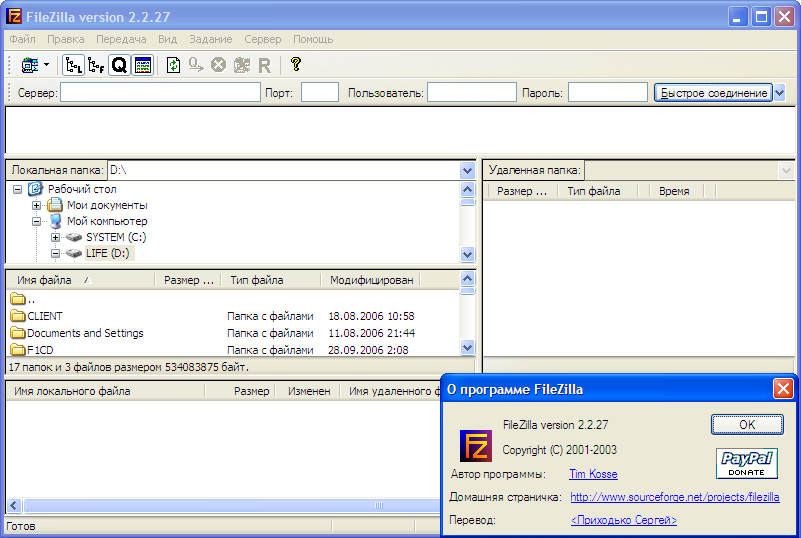This screenshot has width=801, height=538.
Task: Select SYSTEM (C:) drive in tree
Action: point(116,237)
